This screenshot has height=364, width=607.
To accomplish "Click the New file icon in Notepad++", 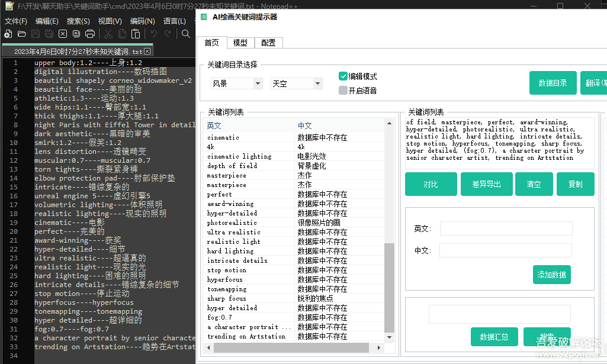I will point(8,34).
